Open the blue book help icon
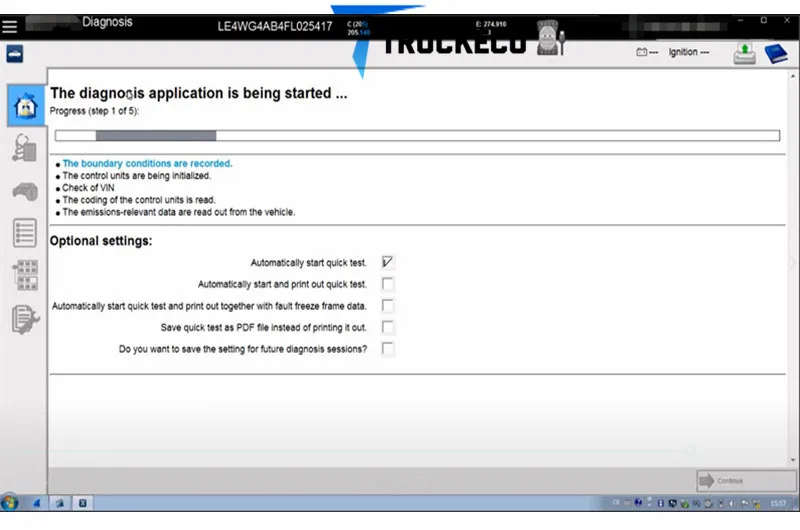This screenshot has width=800, height=530. pos(776,54)
